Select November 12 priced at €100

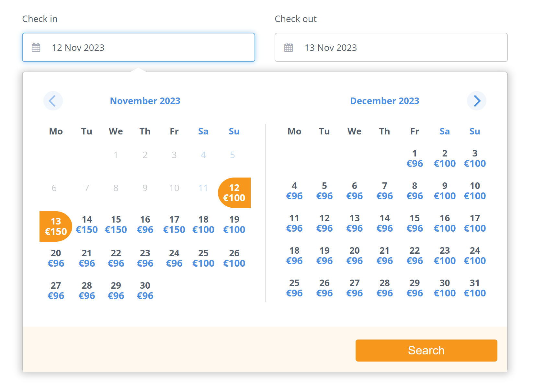coord(234,193)
